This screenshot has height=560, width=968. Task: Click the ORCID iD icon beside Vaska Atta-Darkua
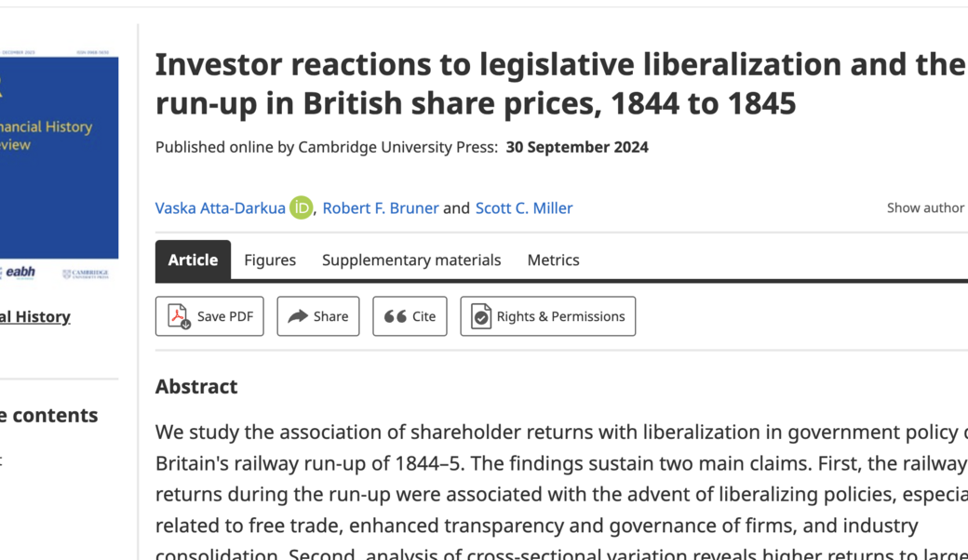(x=301, y=208)
